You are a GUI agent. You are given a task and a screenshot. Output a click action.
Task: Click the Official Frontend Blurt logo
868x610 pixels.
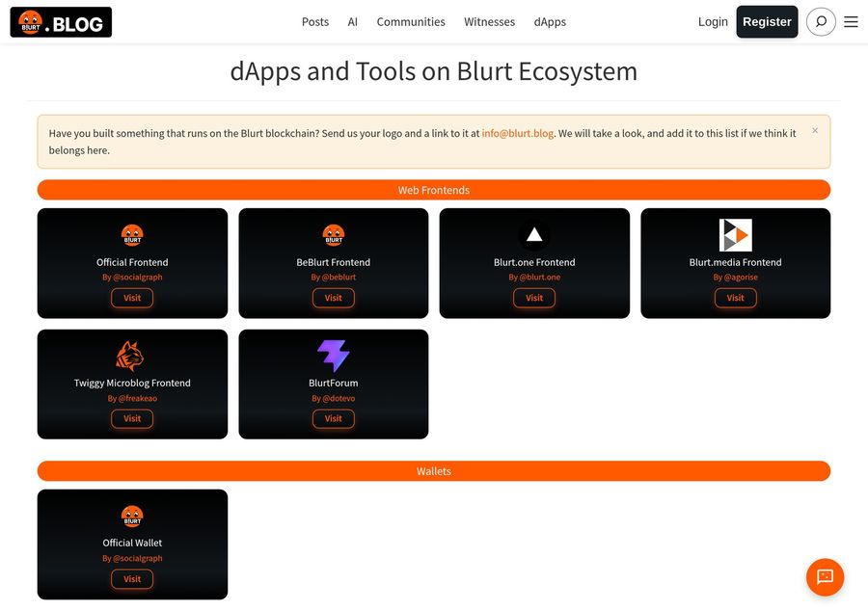click(132, 235)
